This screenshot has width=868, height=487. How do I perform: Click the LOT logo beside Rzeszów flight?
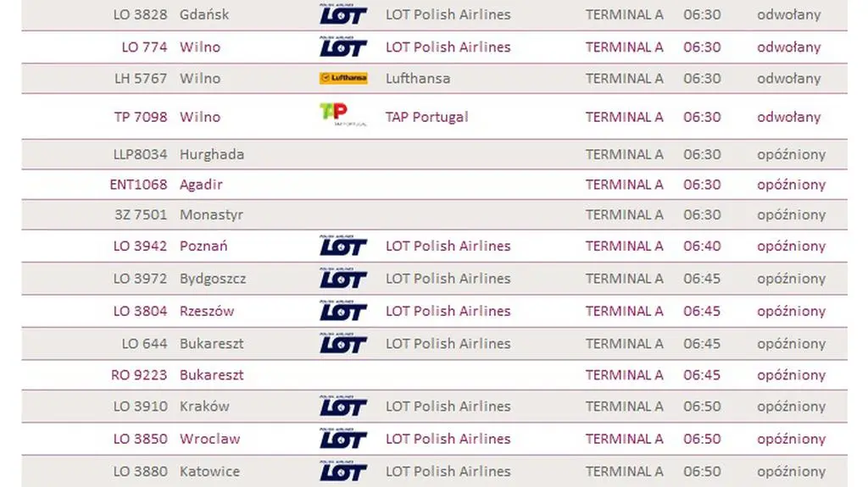tap(343, 311)
